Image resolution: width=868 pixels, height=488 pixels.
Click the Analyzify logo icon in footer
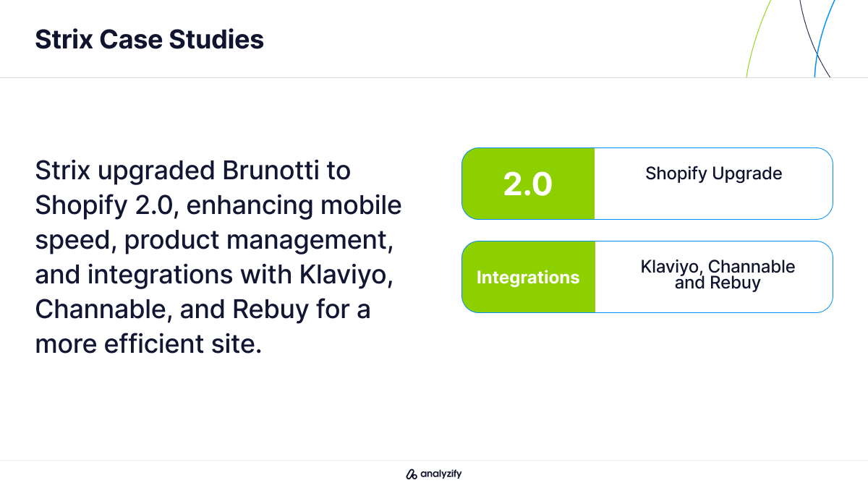[412, 474]
